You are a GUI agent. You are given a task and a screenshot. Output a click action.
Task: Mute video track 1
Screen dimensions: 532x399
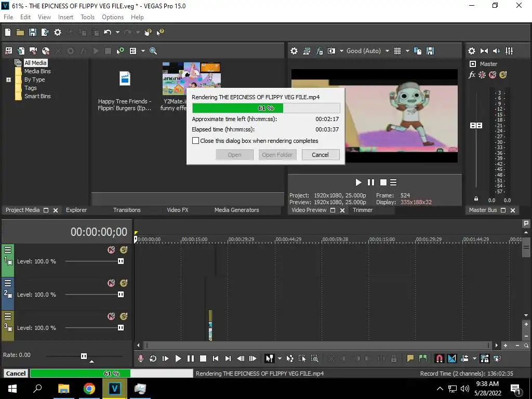[x=111, y=250]
